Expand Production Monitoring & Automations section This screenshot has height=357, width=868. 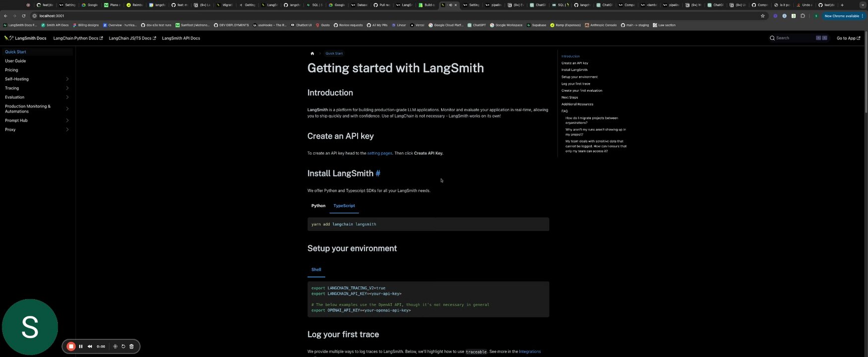(x=67, y=109)
